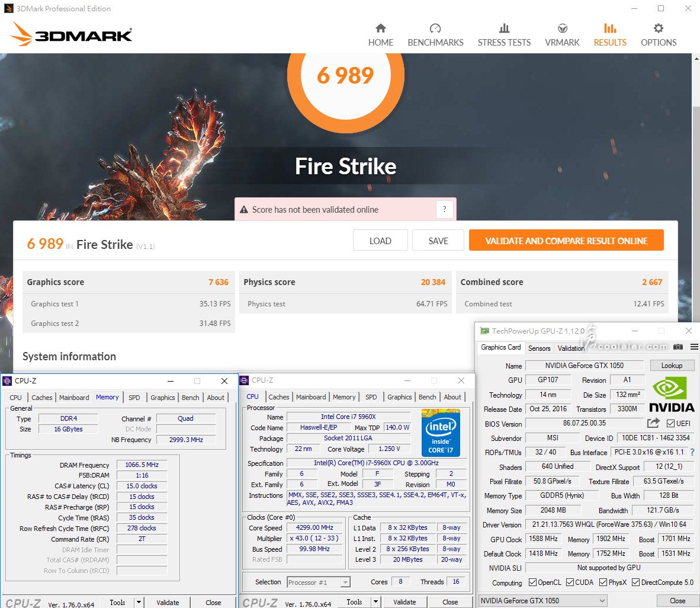
Task: Click the NVIDIA logo in GPU-Z
Action: 672,395
